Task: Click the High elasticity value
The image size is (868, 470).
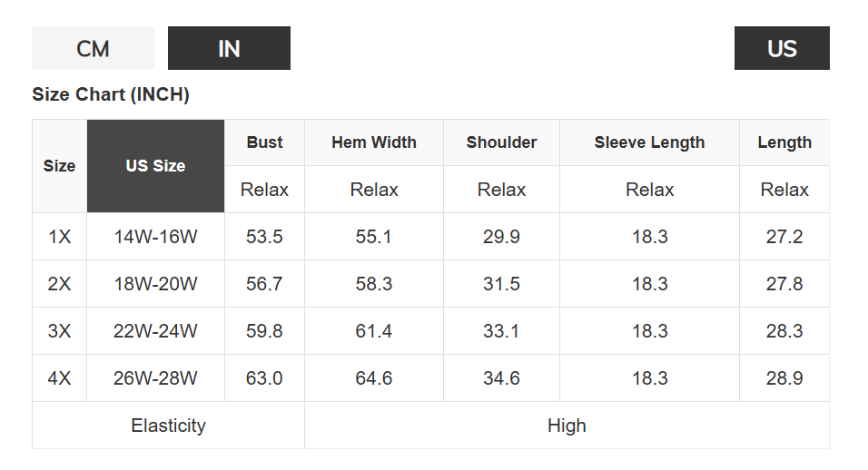Action: [567, 426]
